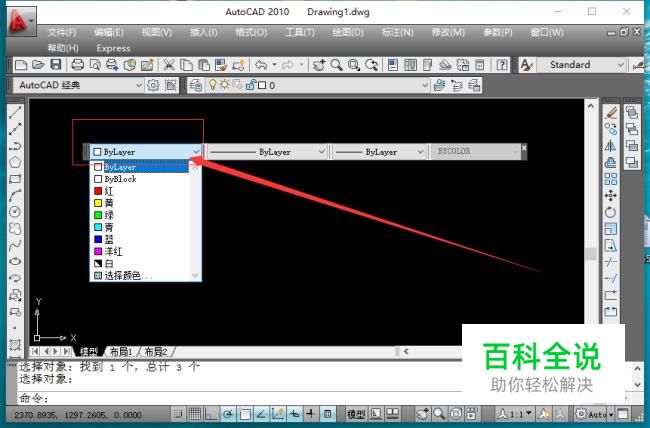This screenshot has height=428, width=650.
Task: Create a new drawing with the New icon
Action: tap(21, 65)
